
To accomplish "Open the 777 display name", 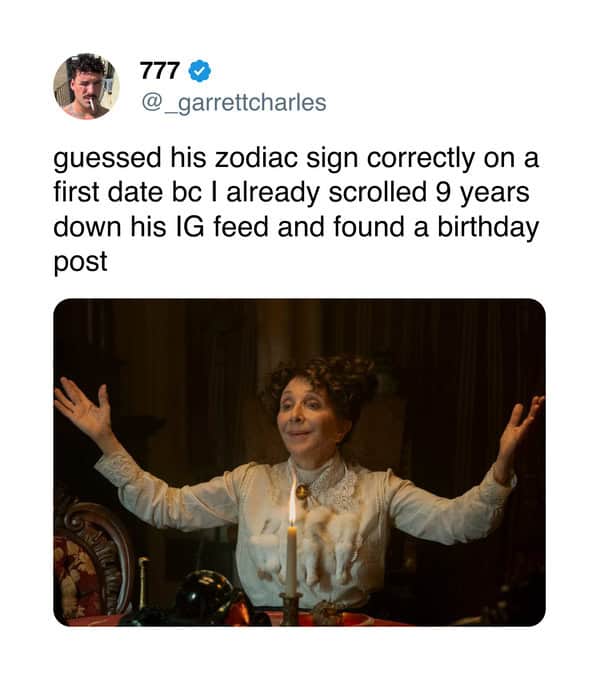I will coord(160,71).
